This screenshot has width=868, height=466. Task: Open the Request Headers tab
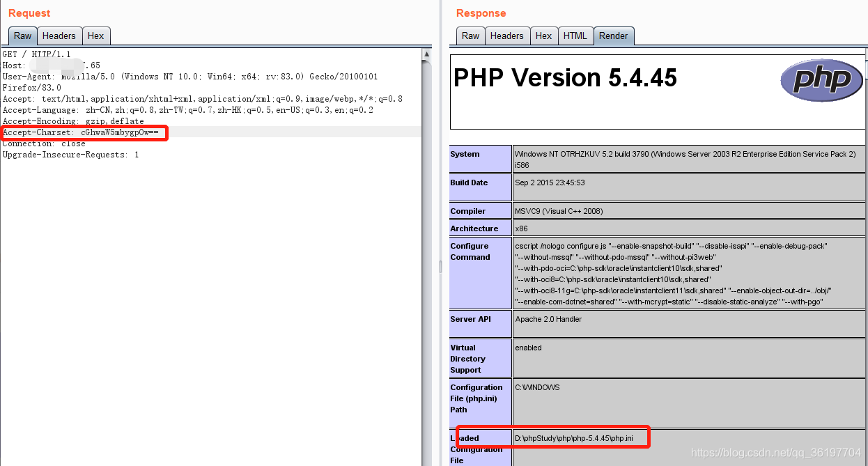pos(59,36)
